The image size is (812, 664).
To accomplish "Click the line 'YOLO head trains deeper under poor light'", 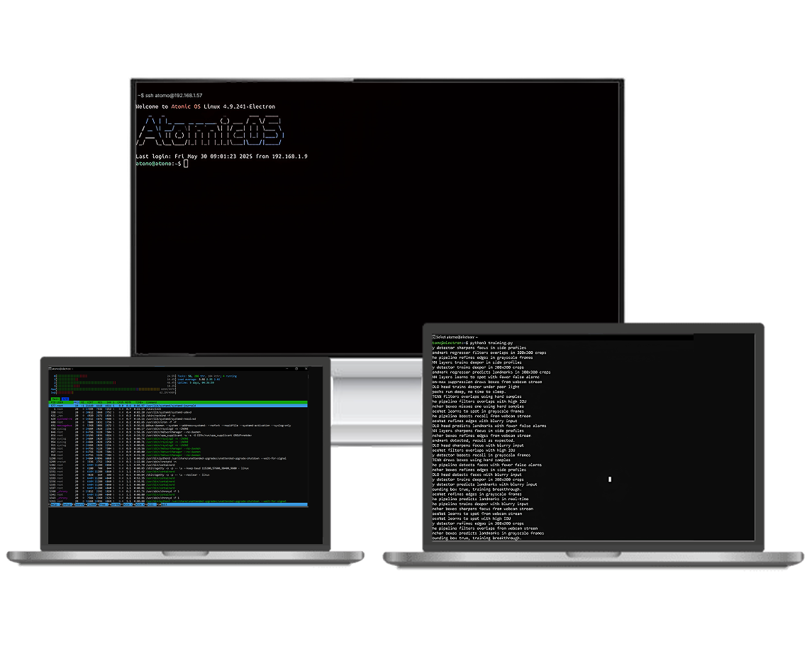I will click(x=475, y=387).
